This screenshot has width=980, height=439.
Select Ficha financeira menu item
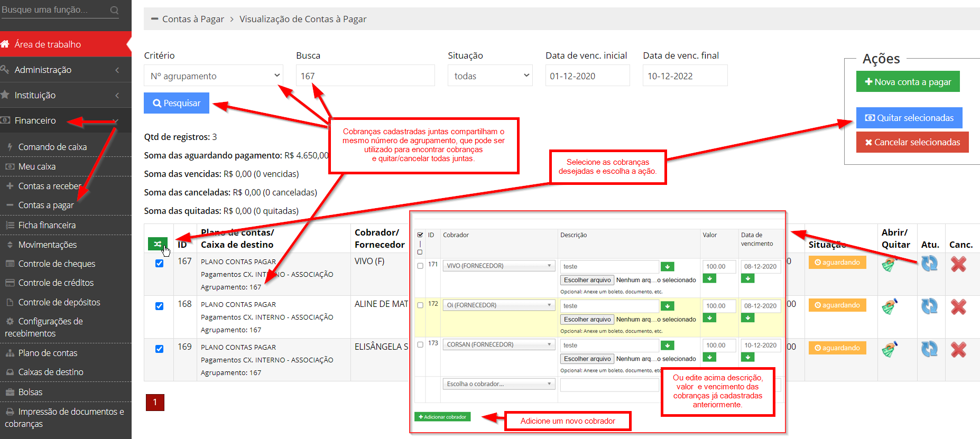(x=47, y=225)
